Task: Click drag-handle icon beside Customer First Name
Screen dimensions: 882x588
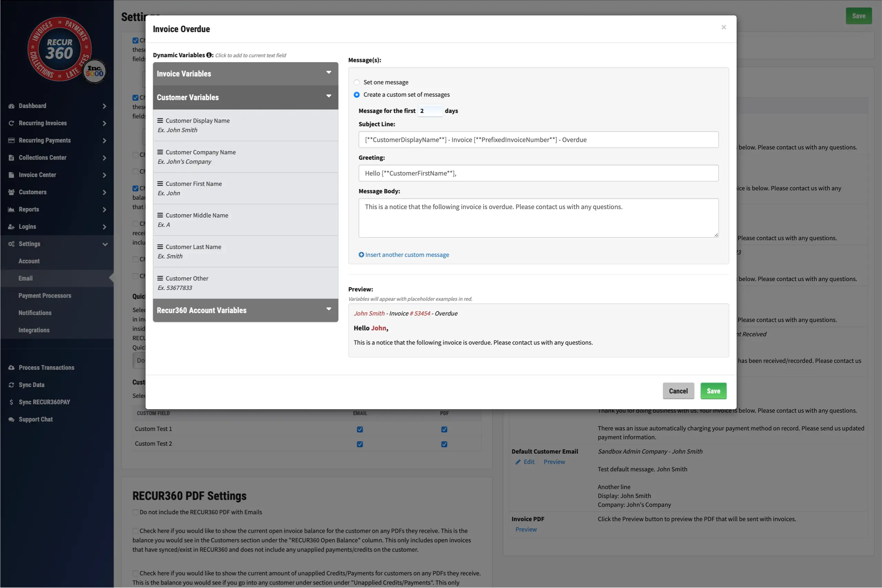Action: point(160,184)
